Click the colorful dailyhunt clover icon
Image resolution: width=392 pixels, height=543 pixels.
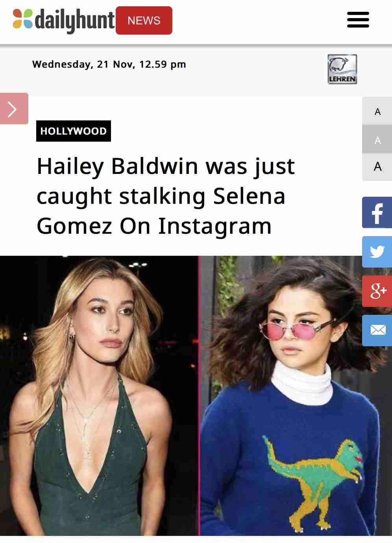(22, 18)
